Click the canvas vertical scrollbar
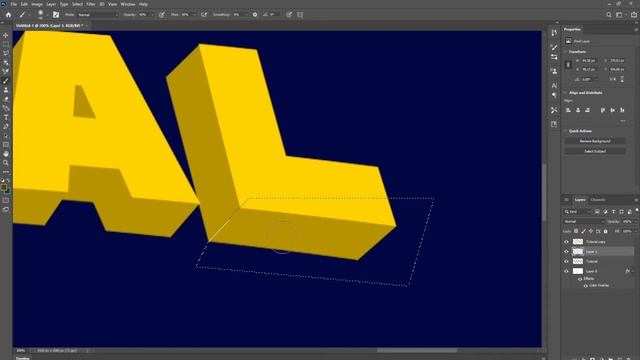The image size is (640, 360). point(544,193)
